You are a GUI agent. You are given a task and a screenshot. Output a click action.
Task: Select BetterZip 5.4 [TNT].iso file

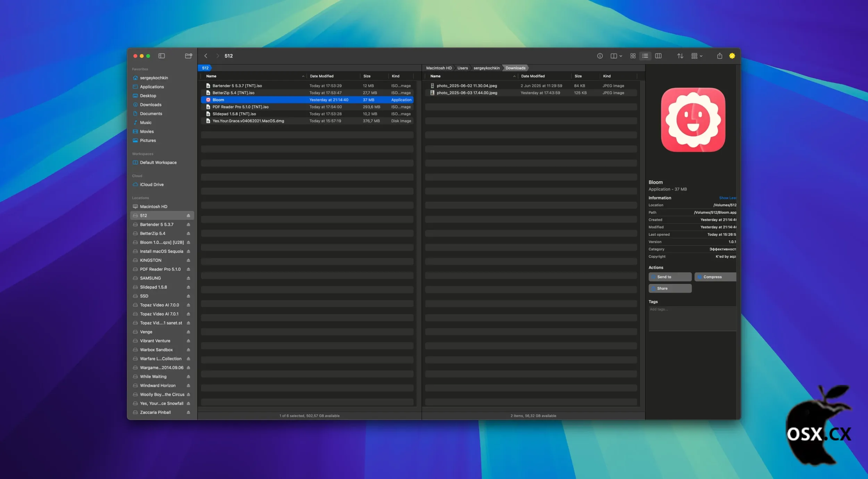tap(307, 93)
